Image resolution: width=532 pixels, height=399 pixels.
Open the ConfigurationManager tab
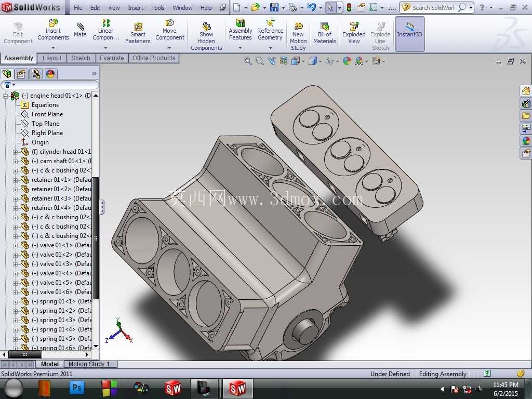pos(35,74)
